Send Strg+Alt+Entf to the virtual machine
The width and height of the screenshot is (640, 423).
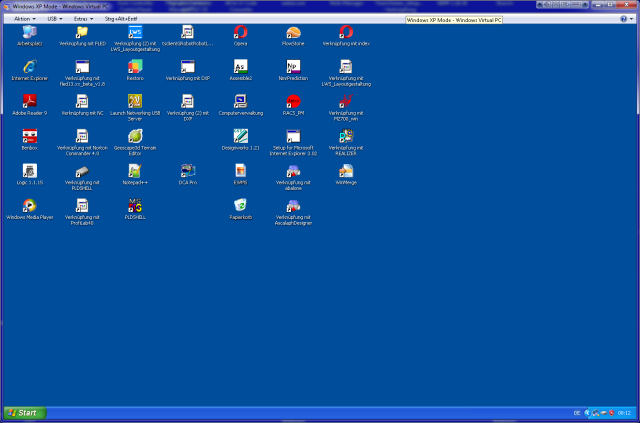(121, 19)
